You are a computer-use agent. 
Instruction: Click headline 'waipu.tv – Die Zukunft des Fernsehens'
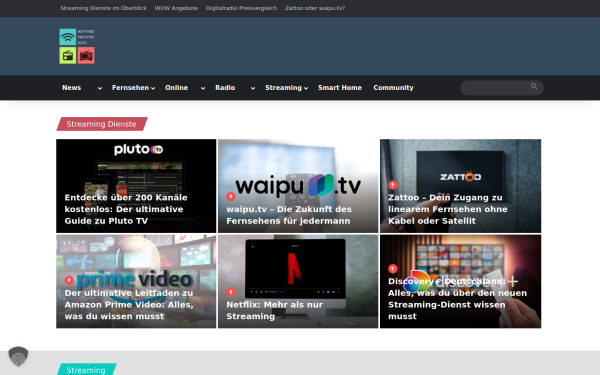pyautogui.click(x=289, y=215)
